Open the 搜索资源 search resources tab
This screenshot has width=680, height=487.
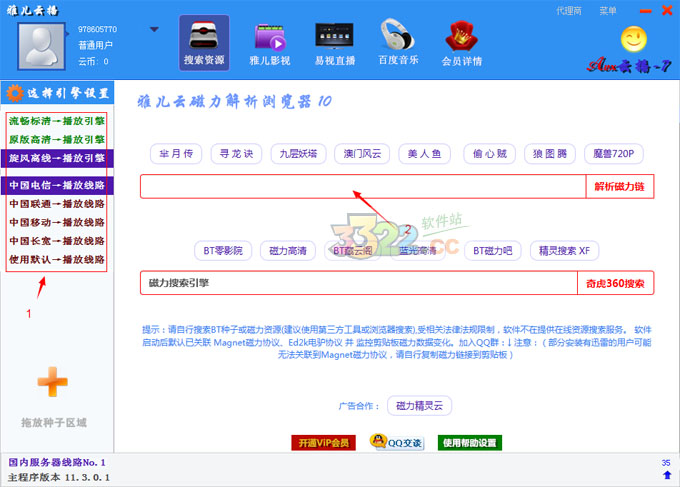(x=204, y=43)
